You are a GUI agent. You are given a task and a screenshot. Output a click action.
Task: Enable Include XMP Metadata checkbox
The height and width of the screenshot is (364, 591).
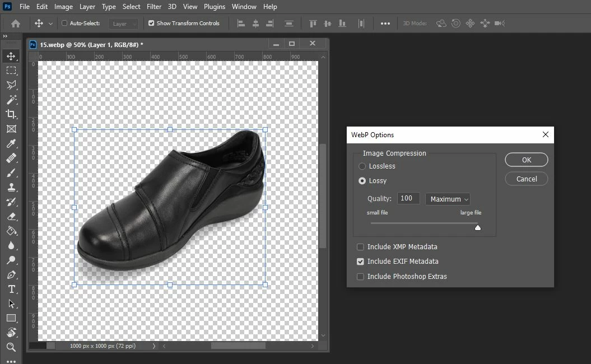point(361,247)
